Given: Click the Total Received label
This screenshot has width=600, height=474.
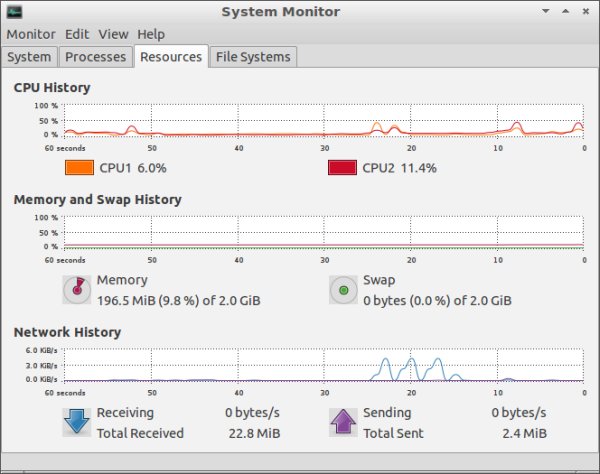Looking at the screenshot, I should pyautogui.click(x=140, y=433).
